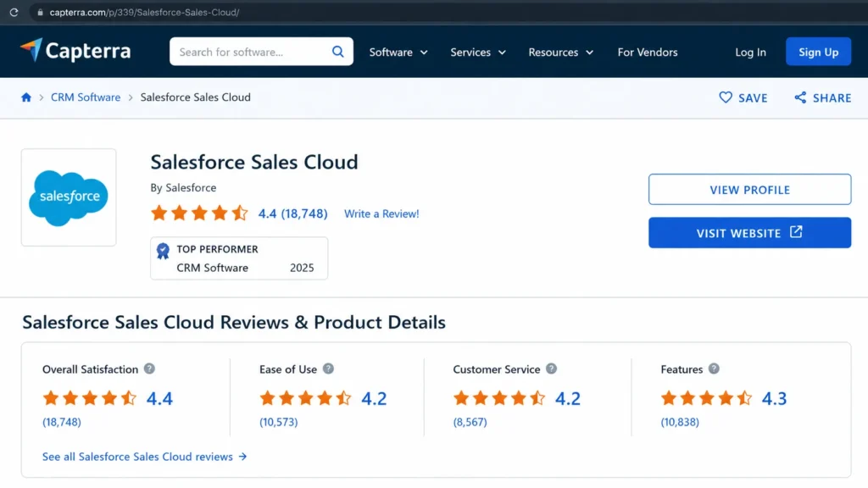
Task: Click the 4.4 Overall Satisfaction score
Action: tap(159, 398)
